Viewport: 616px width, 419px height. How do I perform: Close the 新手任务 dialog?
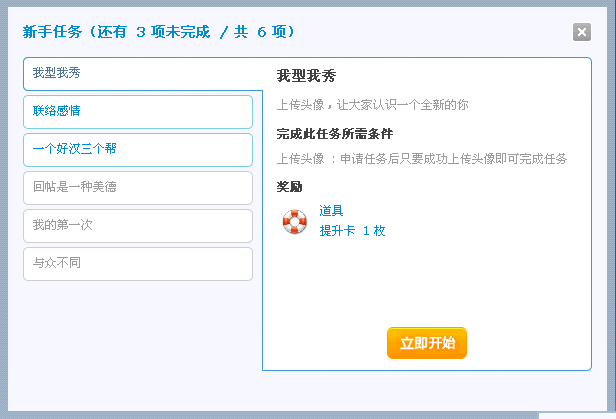coord(582,32)
